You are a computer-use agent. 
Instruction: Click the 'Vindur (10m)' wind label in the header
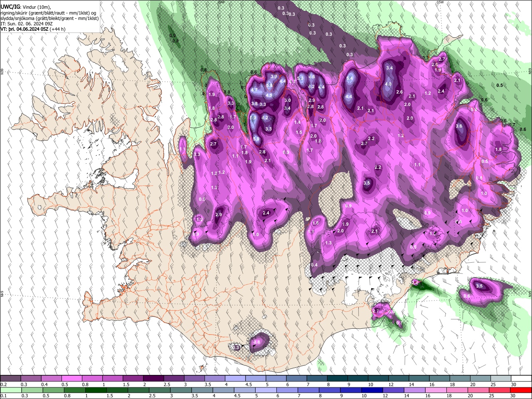click(x=36, y=7)
